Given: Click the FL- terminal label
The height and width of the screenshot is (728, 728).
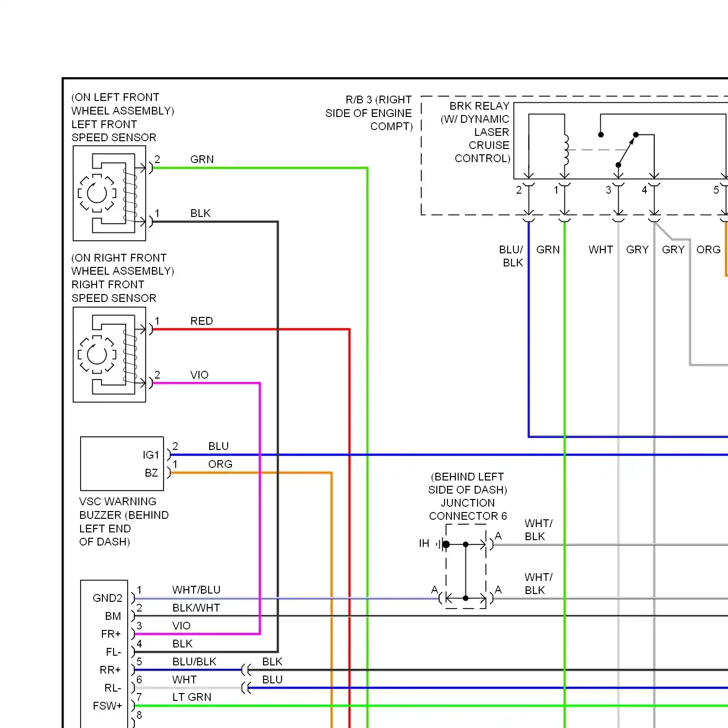Looking at the screenshot, I should (x=114, y=652).
